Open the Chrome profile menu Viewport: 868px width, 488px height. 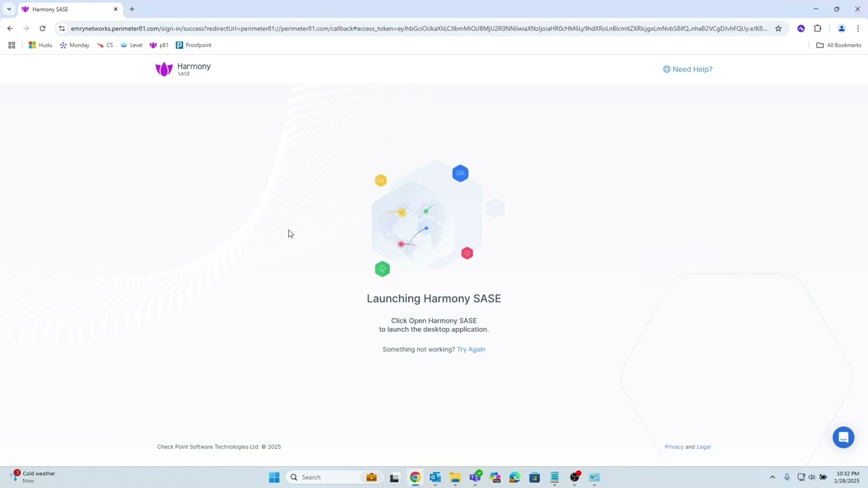[x=842, y=28]
